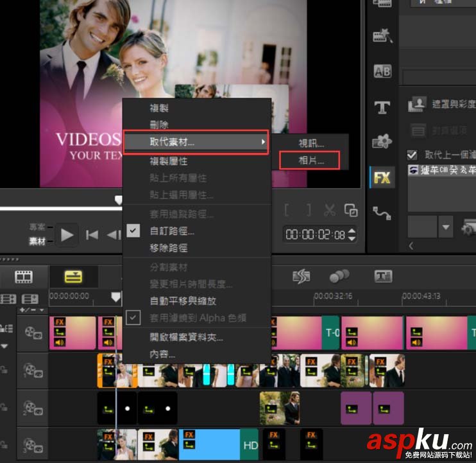Open the Instant Project panel with wand icon
Image resolution: width=476 pixels, height=463 pixels.
click(382, 36)
